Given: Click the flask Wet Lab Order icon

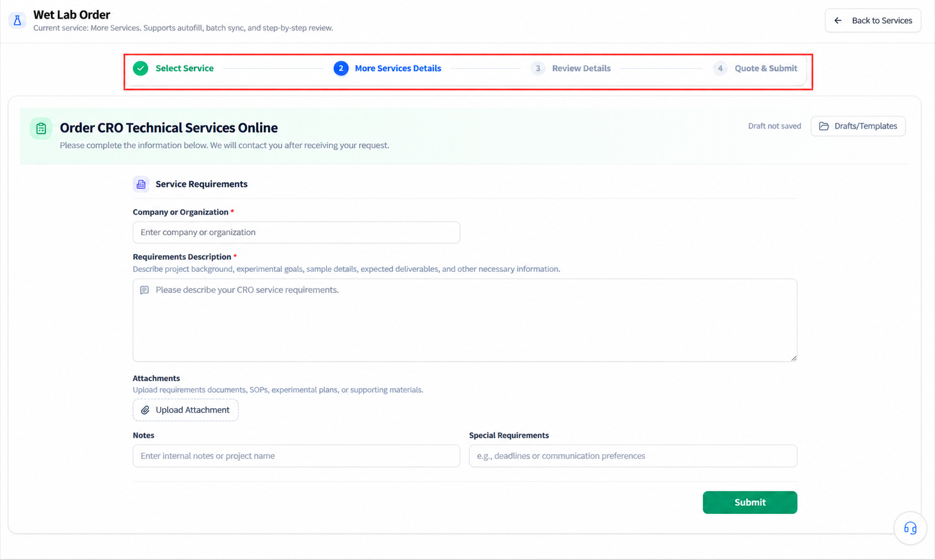Looking at the screenshot, I should (17, 20).
